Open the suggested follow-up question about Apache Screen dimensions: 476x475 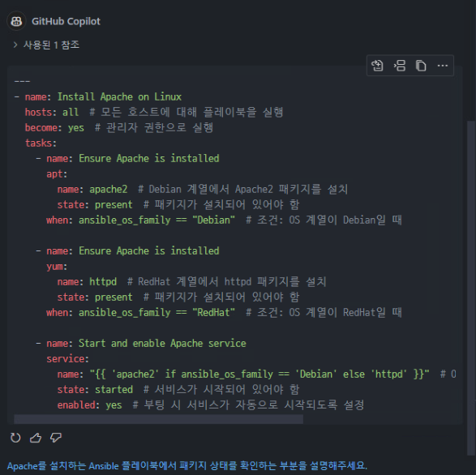click(x=187, y=465)
